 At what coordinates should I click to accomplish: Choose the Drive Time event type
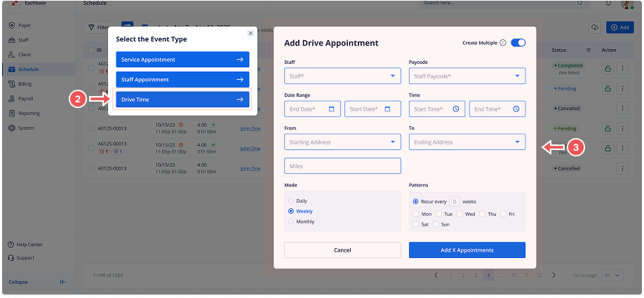point(182,100)
